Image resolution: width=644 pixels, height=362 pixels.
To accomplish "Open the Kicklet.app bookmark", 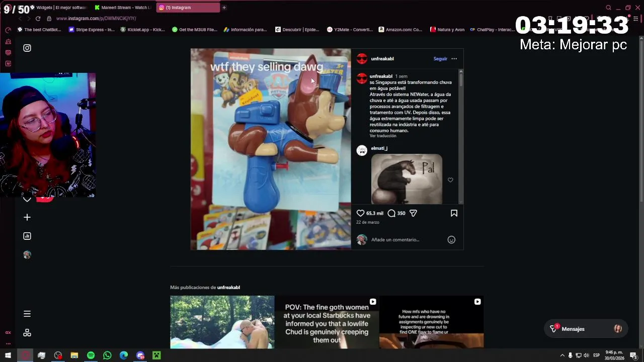I will 142,30.
